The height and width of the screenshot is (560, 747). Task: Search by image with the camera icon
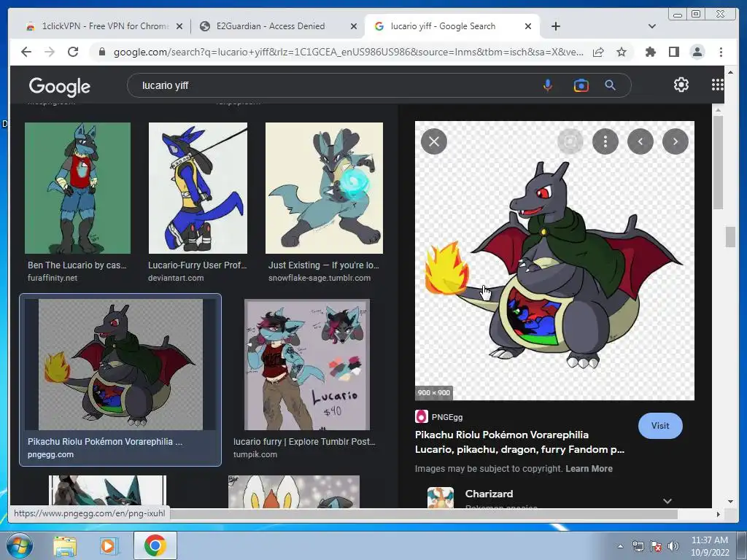[581, 85]
